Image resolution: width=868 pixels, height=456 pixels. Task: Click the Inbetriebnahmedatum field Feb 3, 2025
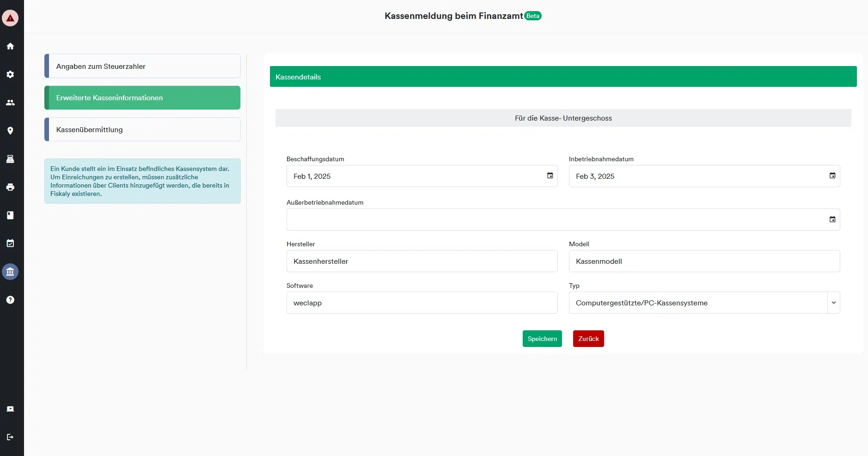(x=704, y=176)
